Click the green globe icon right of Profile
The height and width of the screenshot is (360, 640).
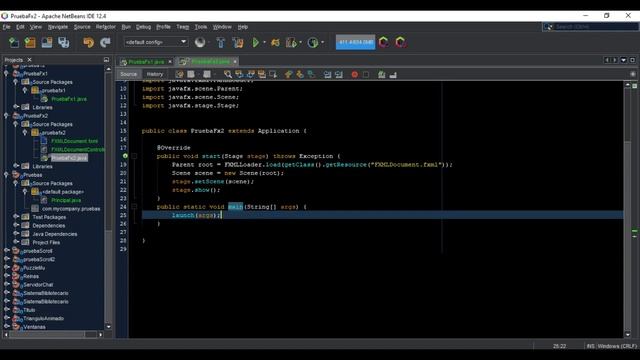pyautogui.click(x=313, y=42)
